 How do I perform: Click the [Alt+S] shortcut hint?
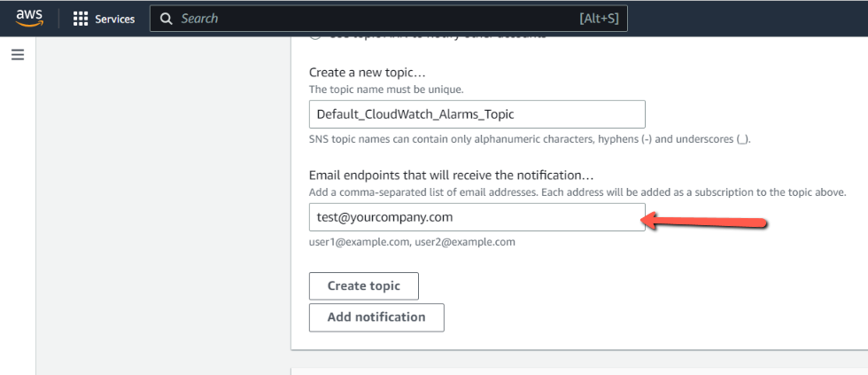point(599,19)
